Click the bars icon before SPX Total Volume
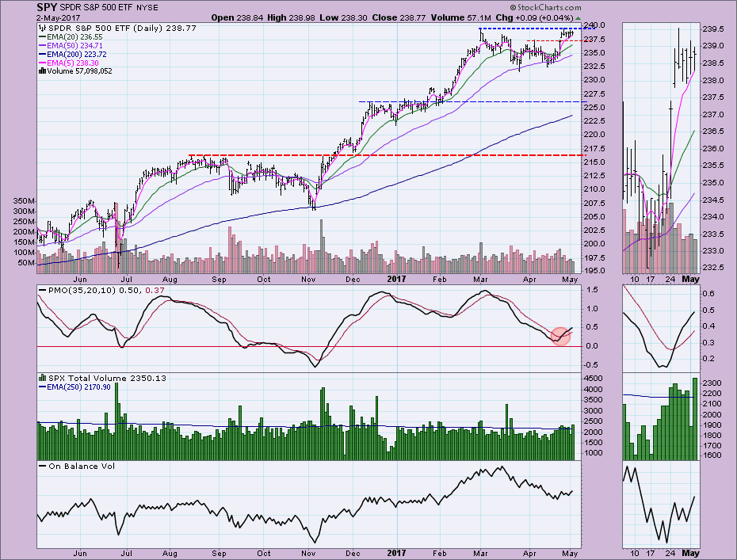The width and height of the screenshot is (737, 560). [x=42, y=378]
